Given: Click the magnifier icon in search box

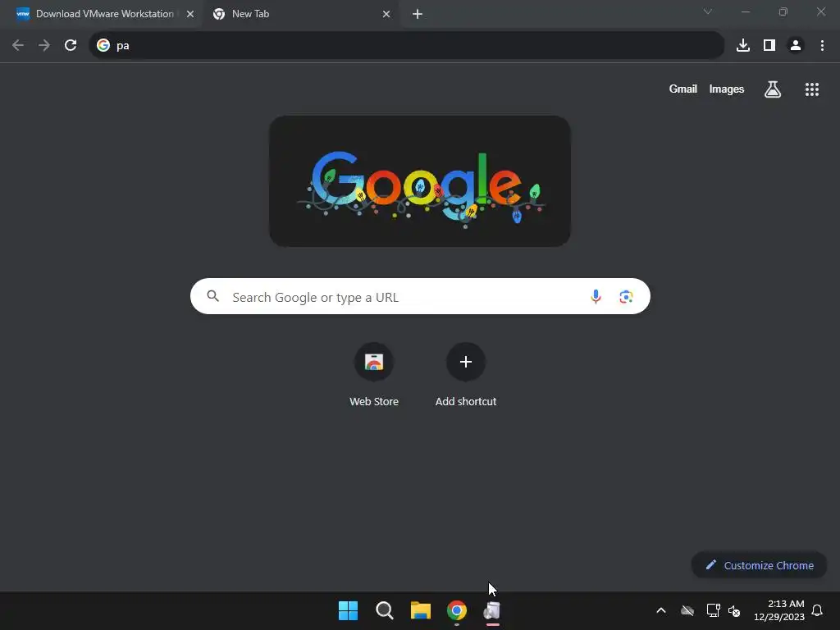Looking at the screenshot, I should (212, 296).
